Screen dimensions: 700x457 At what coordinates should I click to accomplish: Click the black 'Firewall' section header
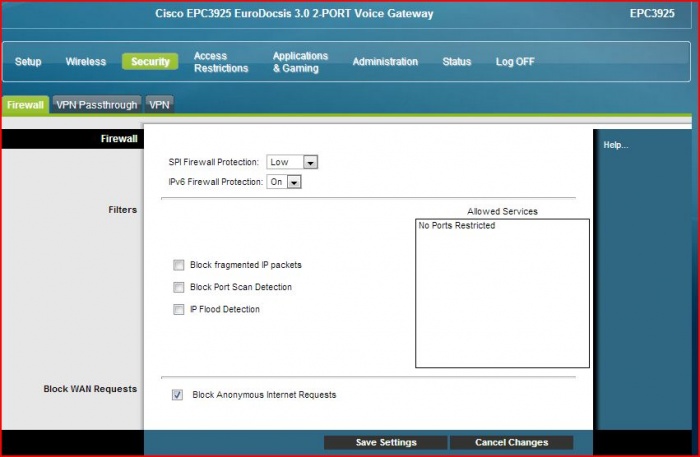pos(73,139)
